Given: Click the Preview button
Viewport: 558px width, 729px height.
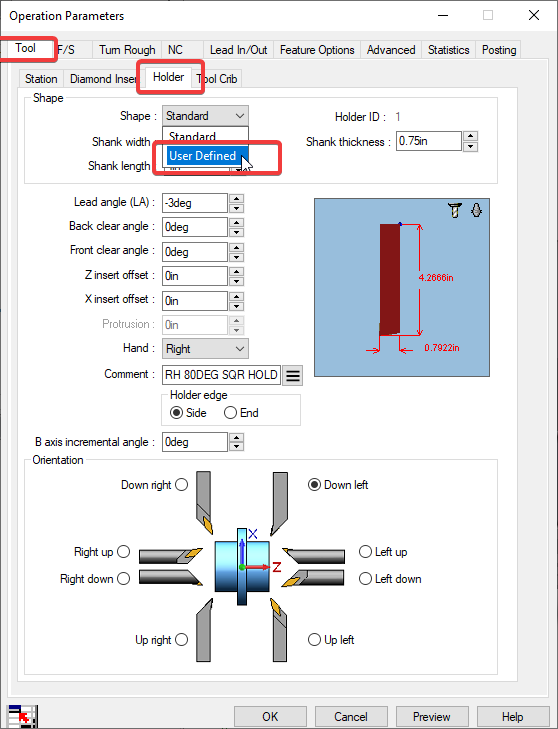Looking at the screenshot, I should point(432,716).
